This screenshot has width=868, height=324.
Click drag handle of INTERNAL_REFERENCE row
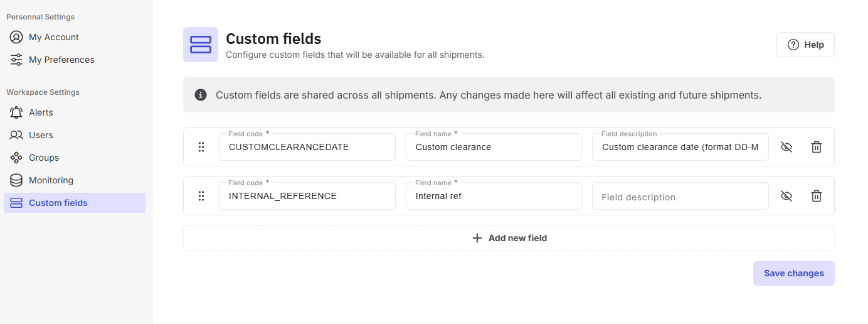[x=201, y=196]
